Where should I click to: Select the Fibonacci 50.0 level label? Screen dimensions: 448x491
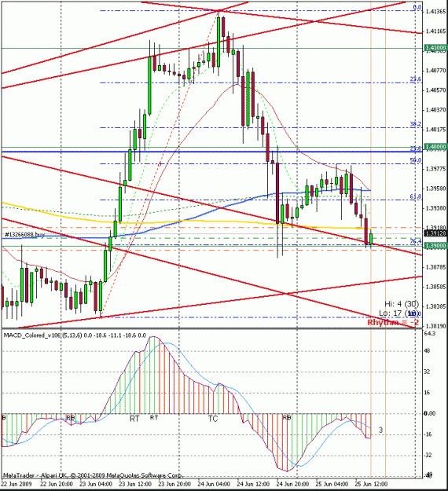(x=416, y=160)
